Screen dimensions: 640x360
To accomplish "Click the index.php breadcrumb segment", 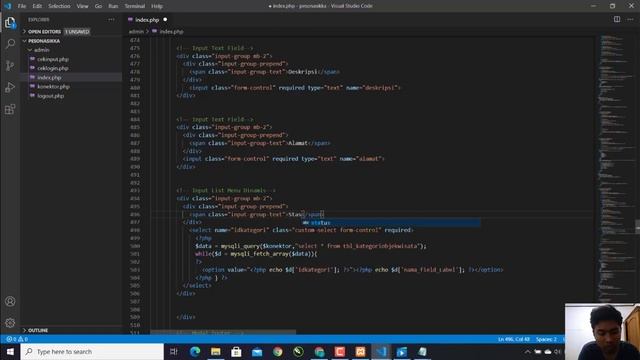I will (171, 31).
